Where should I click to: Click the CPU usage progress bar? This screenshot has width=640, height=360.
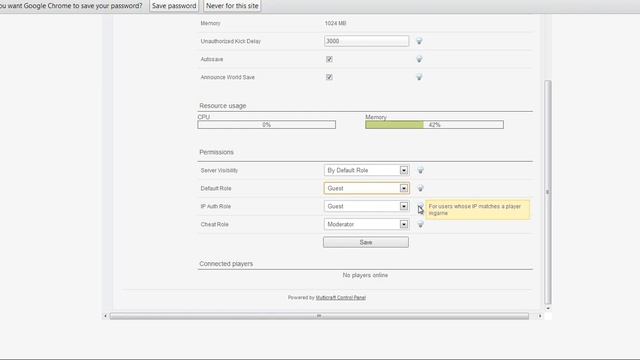267,124
